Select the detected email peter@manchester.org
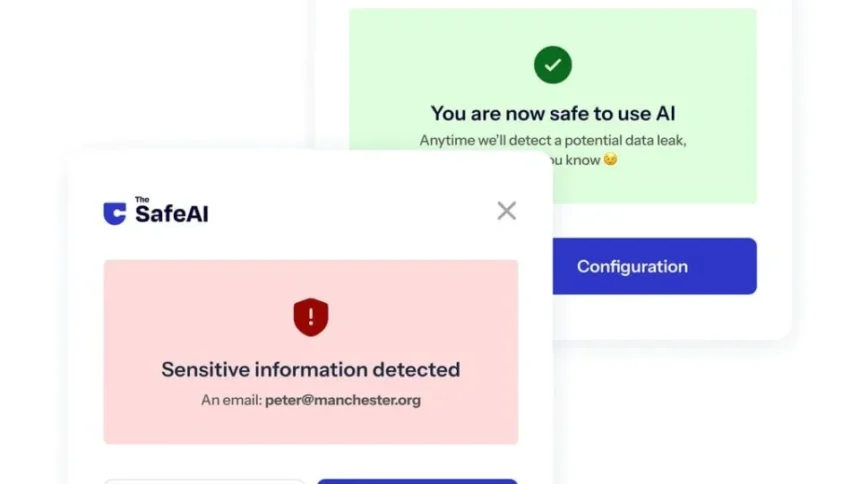This screenshot has height=484, width=860. [x=343, y=400]
